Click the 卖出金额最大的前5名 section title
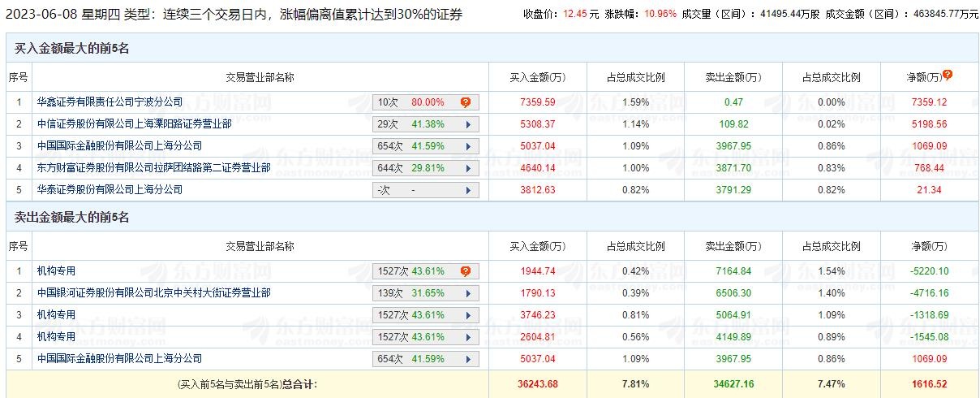The width and height of the screenshot is (980, 398). [72, 218]
